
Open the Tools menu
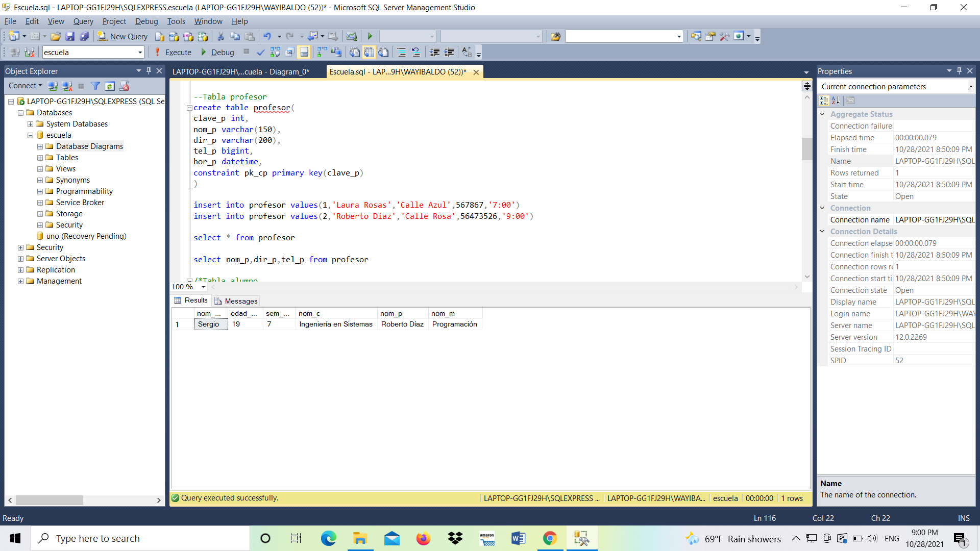tap(176, 21)
